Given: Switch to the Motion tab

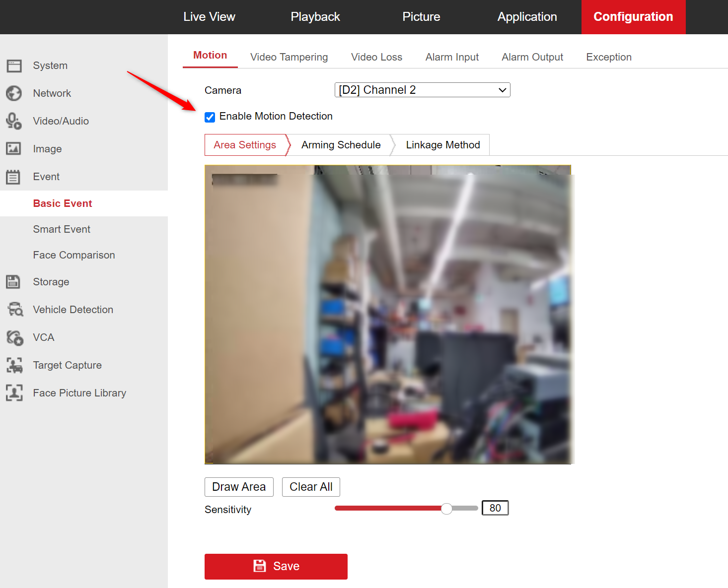Looking at the screenshot, I should pos(210,56).
